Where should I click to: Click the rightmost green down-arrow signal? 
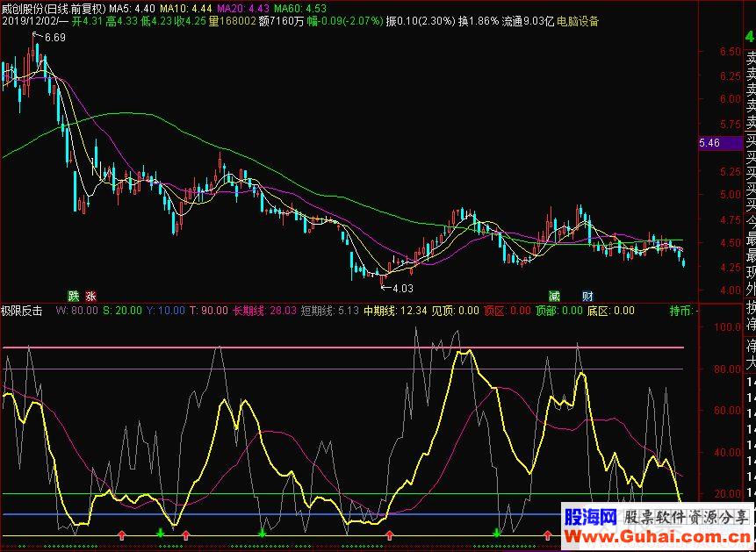pos(496,533)
